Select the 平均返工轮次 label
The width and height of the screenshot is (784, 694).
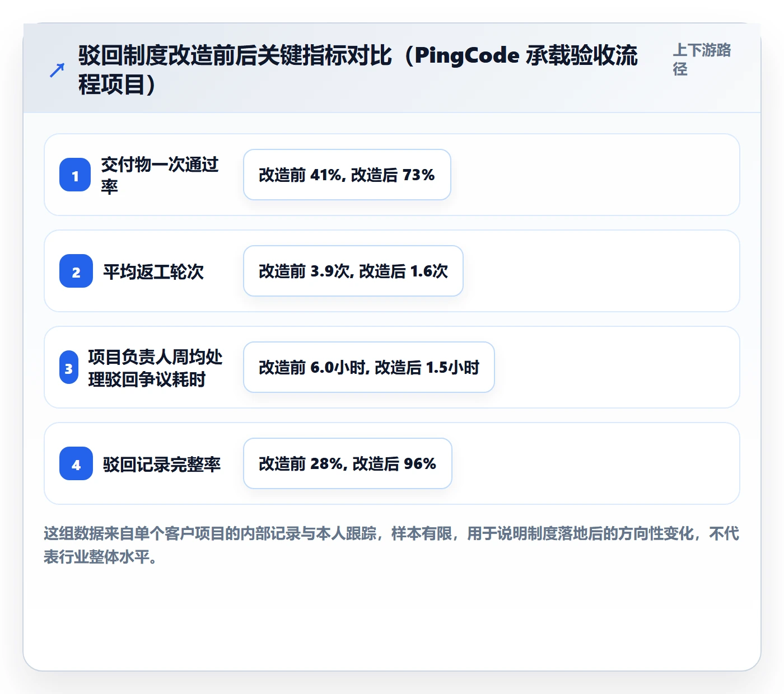(x=153, y=271)
